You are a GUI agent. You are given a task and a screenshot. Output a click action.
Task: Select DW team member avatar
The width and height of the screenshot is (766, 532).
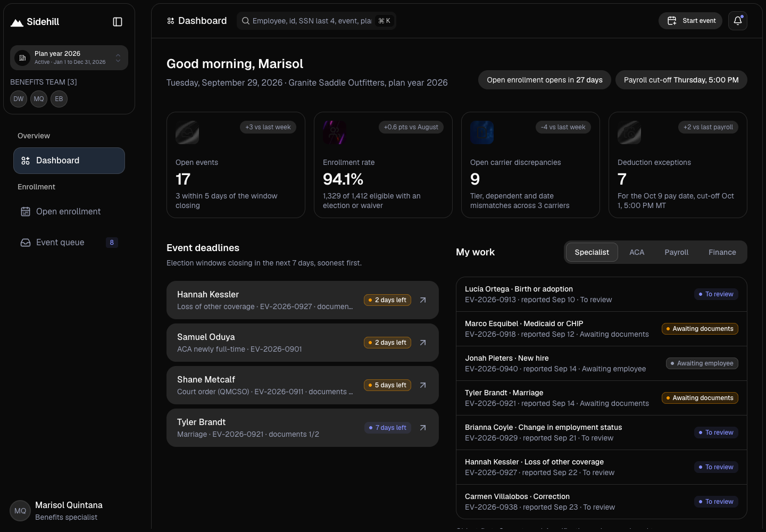point(19,99)
